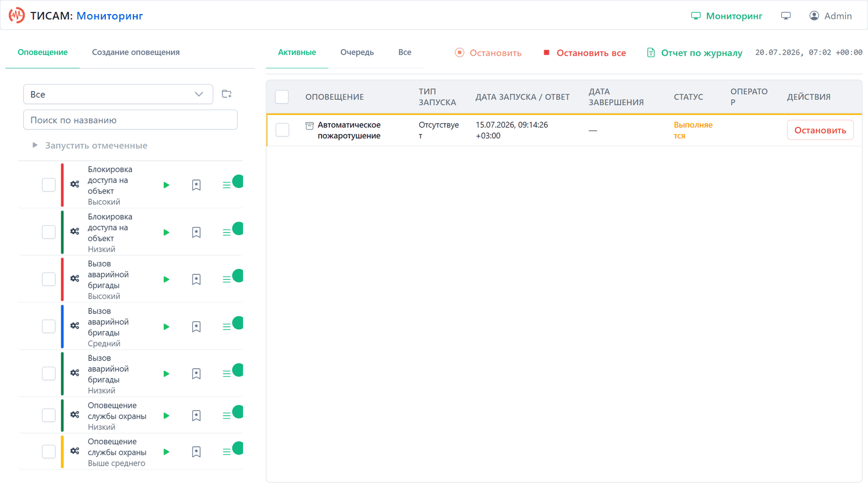
Task: Focus the Поиск по названию search field
Action: click(130, 120)
